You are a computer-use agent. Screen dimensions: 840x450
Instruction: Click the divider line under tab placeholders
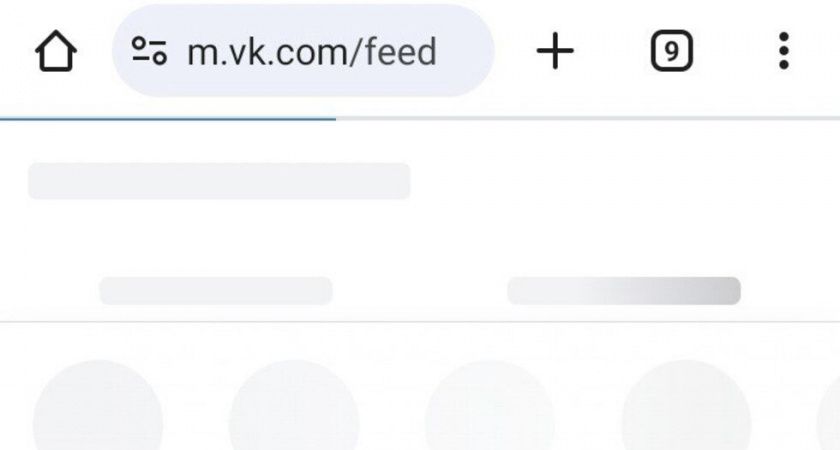click(420, 322)
